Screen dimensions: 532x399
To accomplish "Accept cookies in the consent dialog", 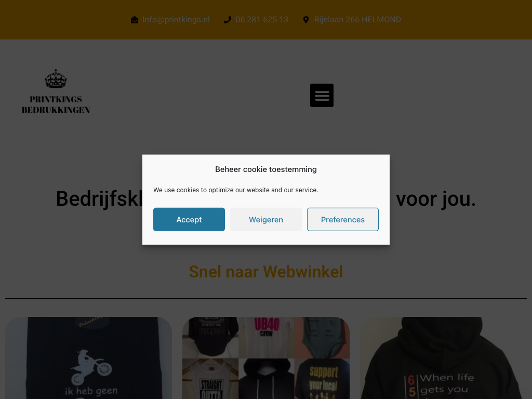I will (189, 220).
